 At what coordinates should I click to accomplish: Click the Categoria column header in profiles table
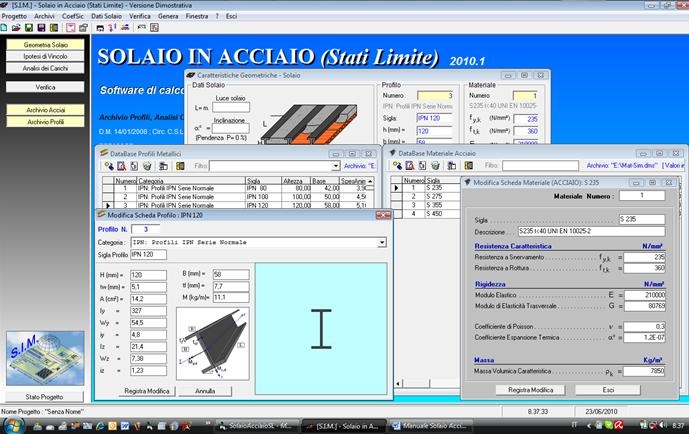point(191,181)
